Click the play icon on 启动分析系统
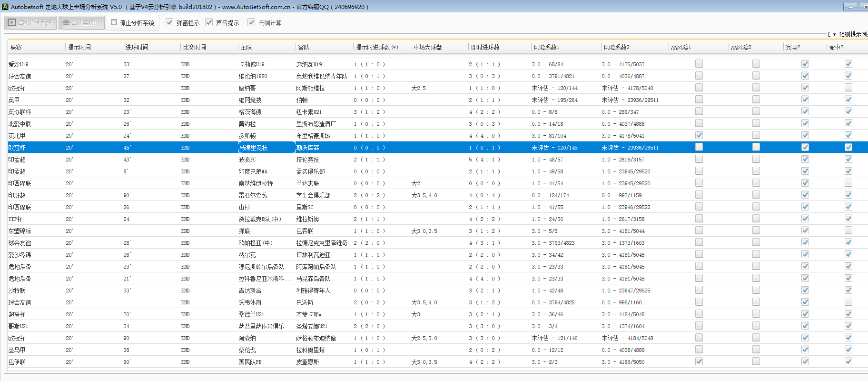The height and width of the screenshot is (381, 868). (x=12, y=22)
